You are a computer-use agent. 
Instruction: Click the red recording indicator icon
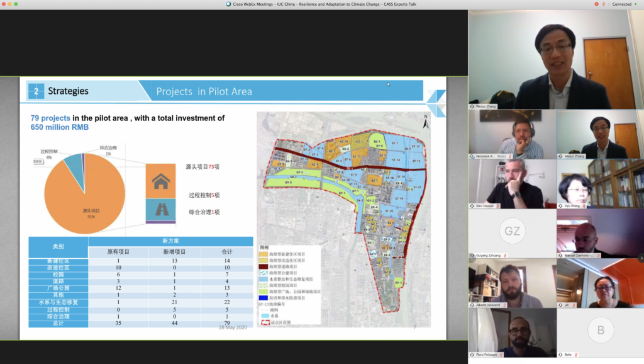point(596,4)
